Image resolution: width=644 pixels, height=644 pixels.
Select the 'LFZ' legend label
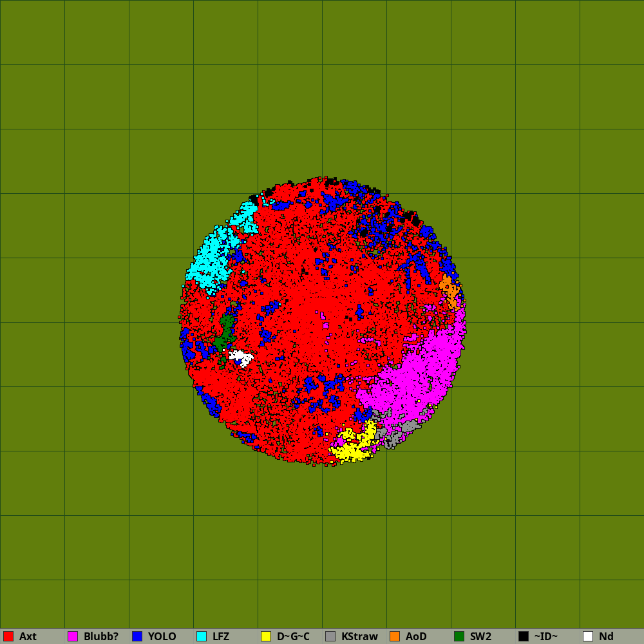(221, 636)
